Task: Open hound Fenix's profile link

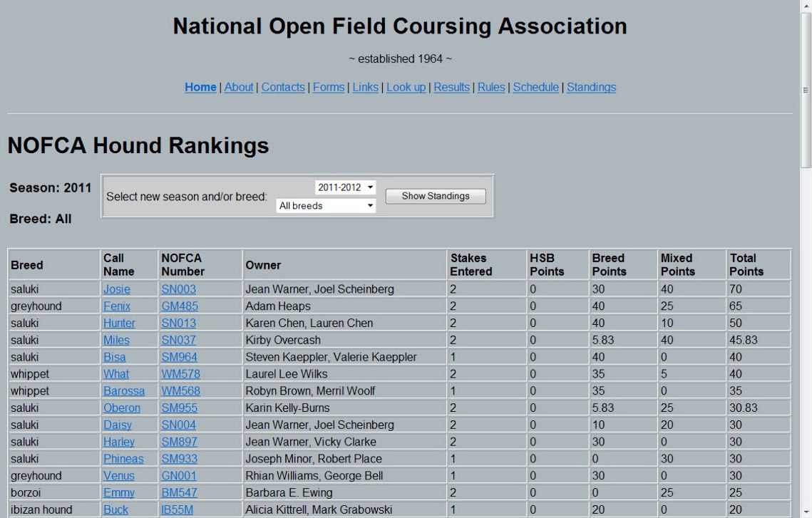Action: [x=116, y=306]
